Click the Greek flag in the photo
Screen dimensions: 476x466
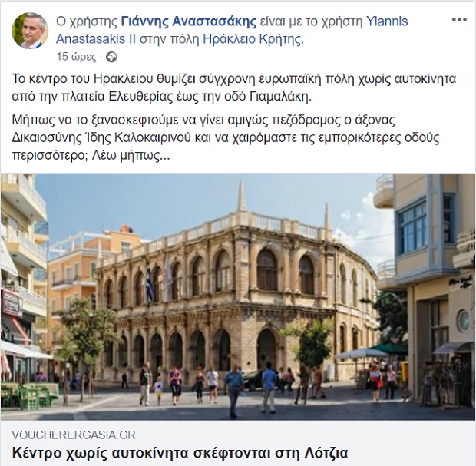click(x=150, y=283)
